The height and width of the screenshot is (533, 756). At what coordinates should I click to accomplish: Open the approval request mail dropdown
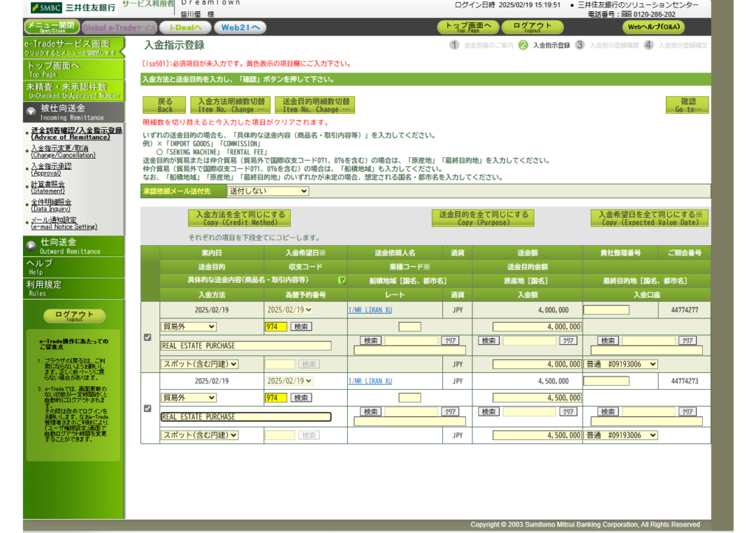[x=267, y=191]
